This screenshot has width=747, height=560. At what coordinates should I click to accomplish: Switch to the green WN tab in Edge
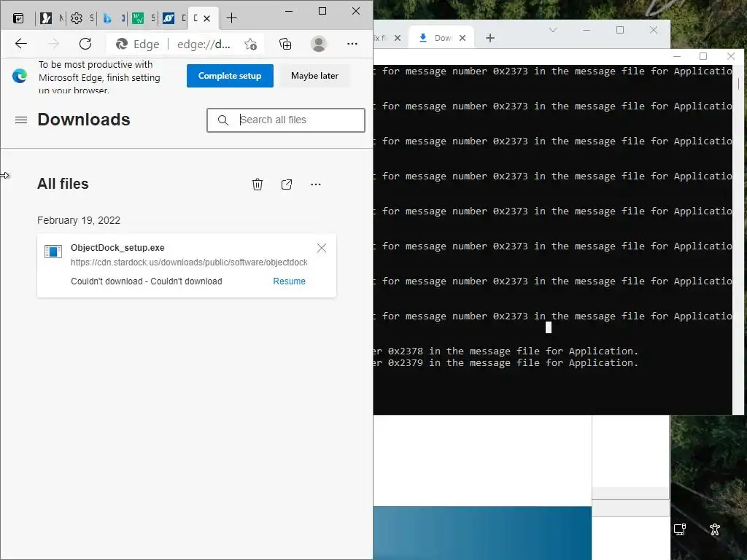point(138,18)
